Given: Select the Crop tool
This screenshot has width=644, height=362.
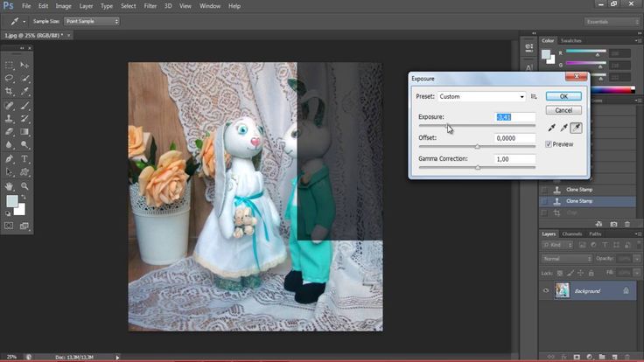Looking at the screenshot, I should (10, 91).
